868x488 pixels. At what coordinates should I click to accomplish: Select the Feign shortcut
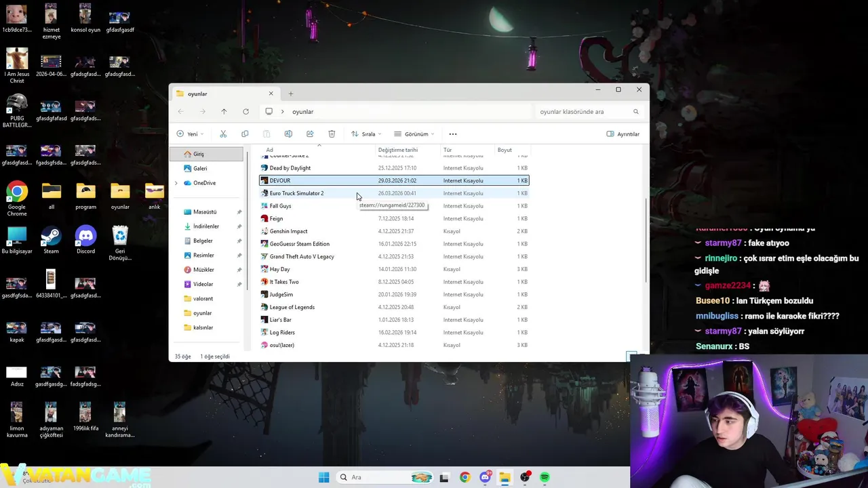[394, 218]
